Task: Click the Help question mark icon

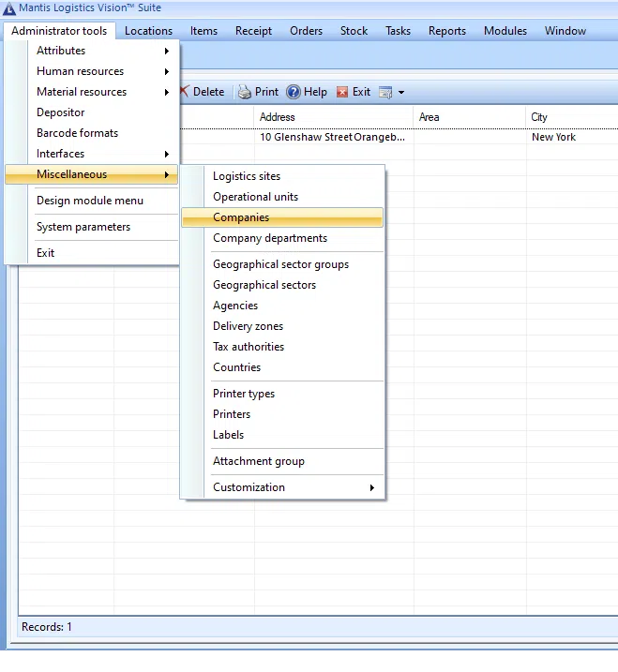Action: [x=293, y=92]
